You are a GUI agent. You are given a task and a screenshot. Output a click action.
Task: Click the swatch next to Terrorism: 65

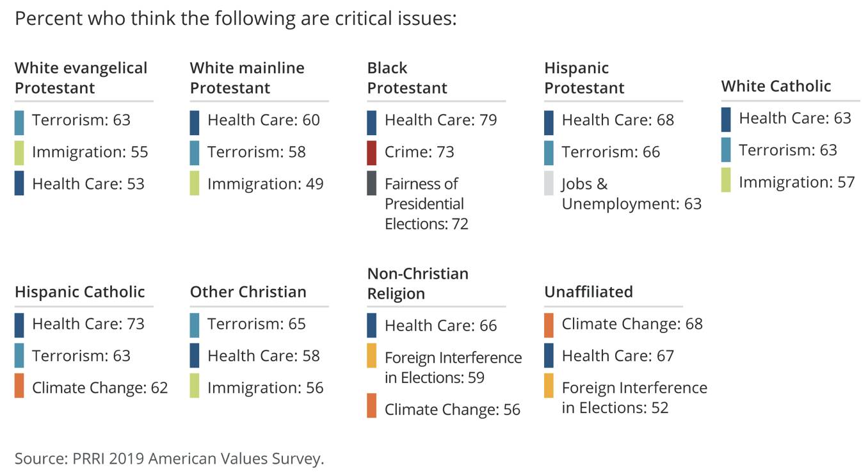[195, 325]
